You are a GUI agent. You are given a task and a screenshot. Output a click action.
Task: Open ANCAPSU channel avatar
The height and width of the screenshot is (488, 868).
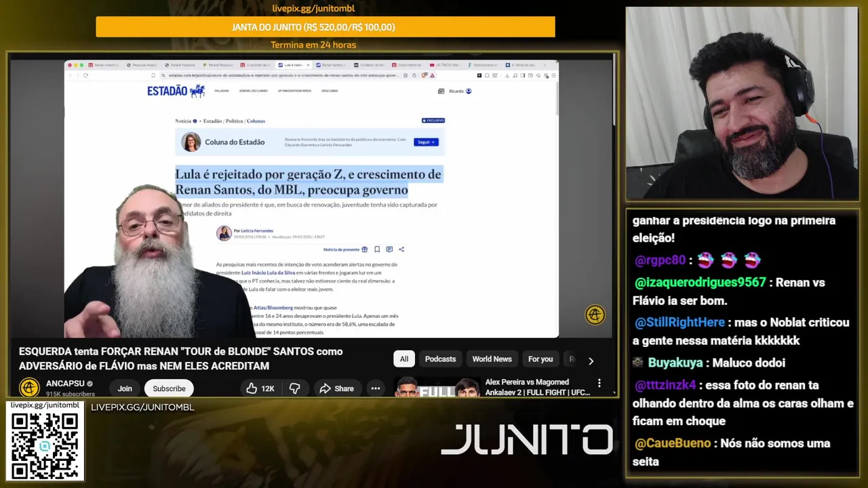[29, 388]
